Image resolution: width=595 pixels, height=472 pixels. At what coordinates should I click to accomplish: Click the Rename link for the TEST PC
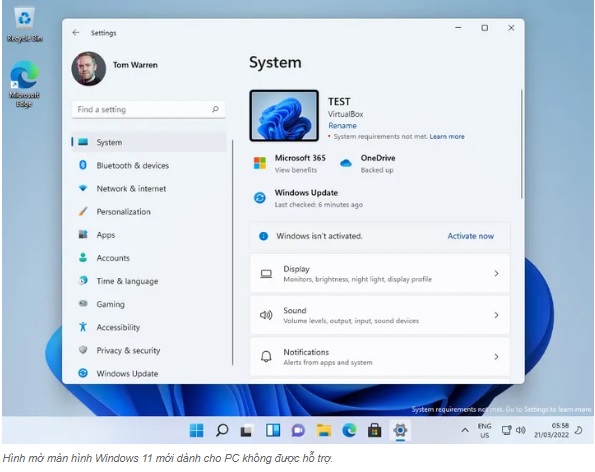point(342,125)
